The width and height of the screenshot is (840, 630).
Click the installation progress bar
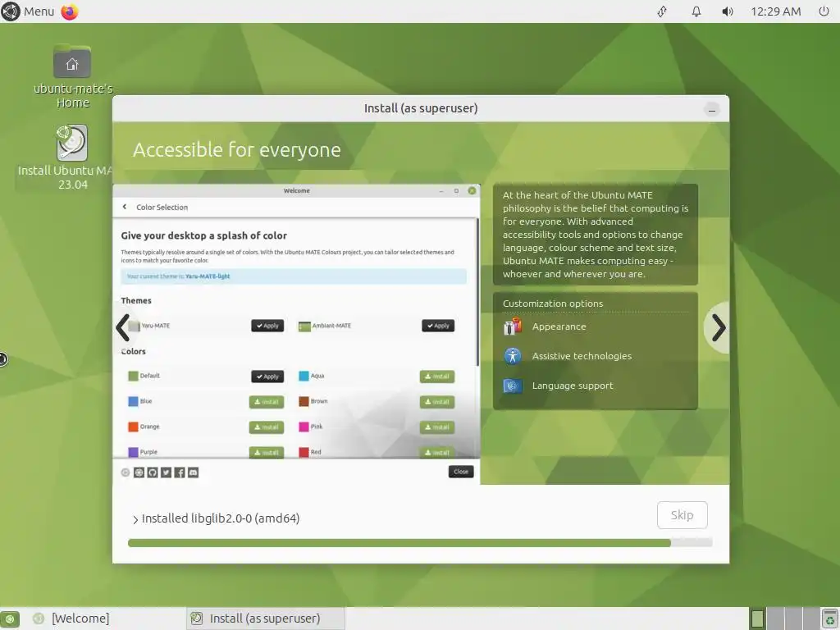pyautogui.click(x=420, y=543)
